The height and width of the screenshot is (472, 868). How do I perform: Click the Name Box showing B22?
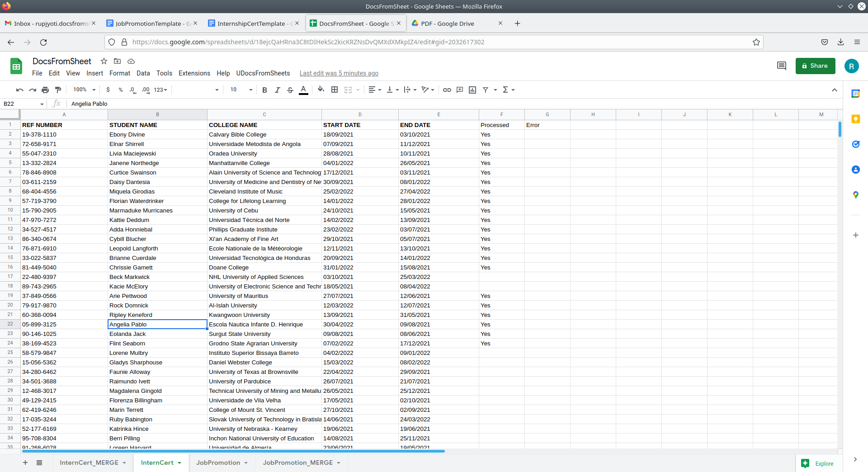(x=23, y=104)
